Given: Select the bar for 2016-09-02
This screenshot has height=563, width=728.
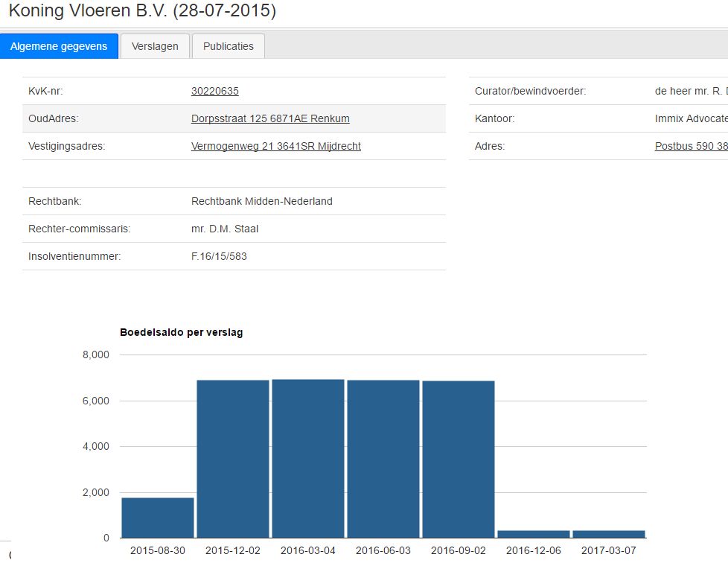Looking at the screenshot, I should (459, 459).
